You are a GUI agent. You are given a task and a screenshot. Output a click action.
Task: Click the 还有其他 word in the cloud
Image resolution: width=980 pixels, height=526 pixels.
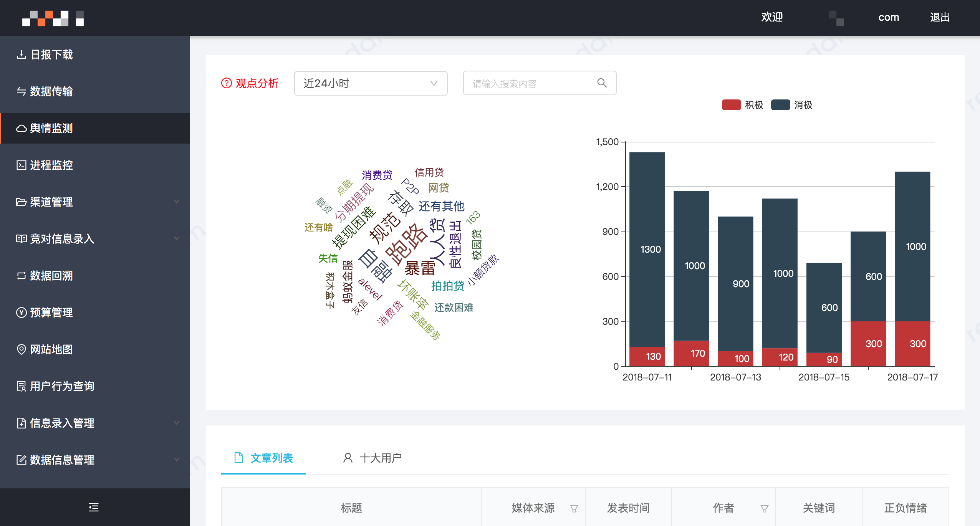tap(442, 206)
